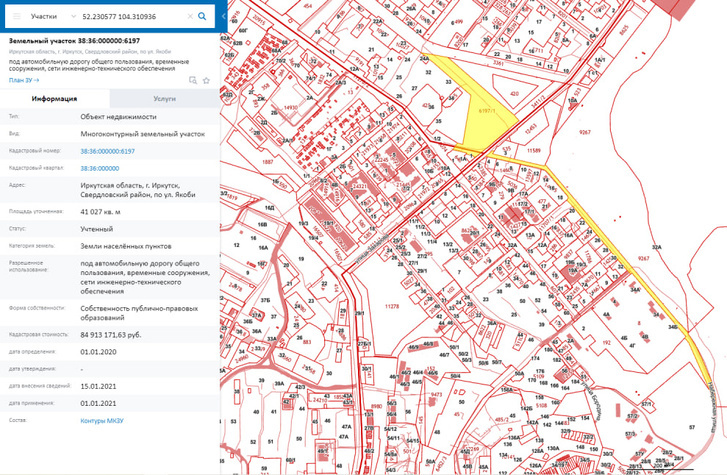
Task: Click into the coordinates search field
Action: point(130,17)
